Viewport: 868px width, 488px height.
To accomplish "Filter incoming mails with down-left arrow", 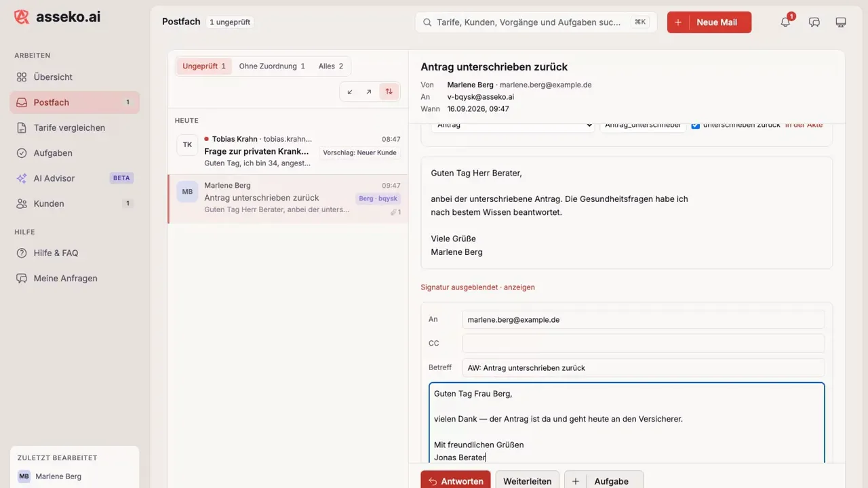I will (x=350, y=91).
